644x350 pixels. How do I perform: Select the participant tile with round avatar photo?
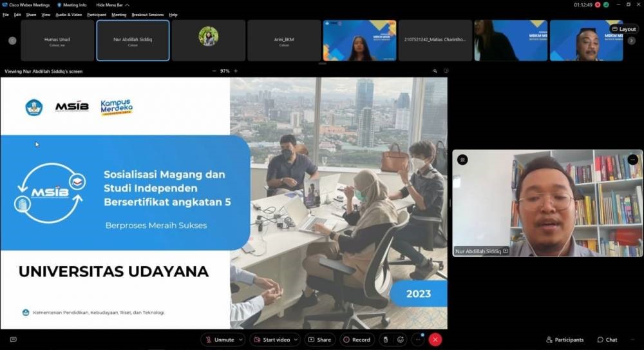click(x=208, y=41)
